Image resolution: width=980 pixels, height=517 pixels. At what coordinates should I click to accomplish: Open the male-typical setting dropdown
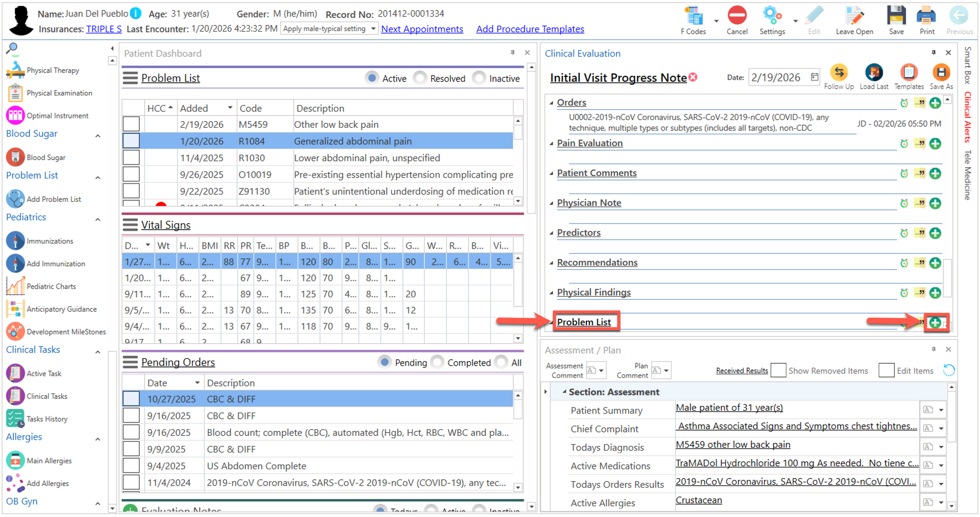pos(373,29)
